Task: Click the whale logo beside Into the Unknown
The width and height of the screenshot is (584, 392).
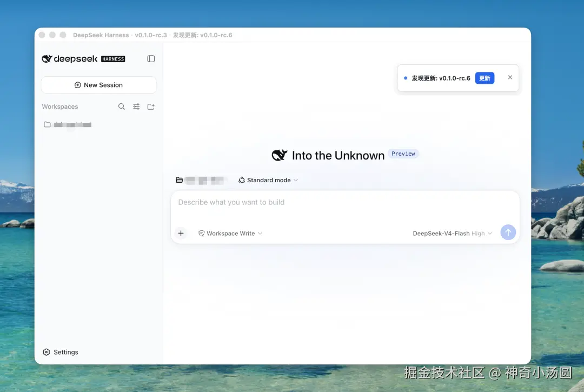Action: (x=280, y=155)
